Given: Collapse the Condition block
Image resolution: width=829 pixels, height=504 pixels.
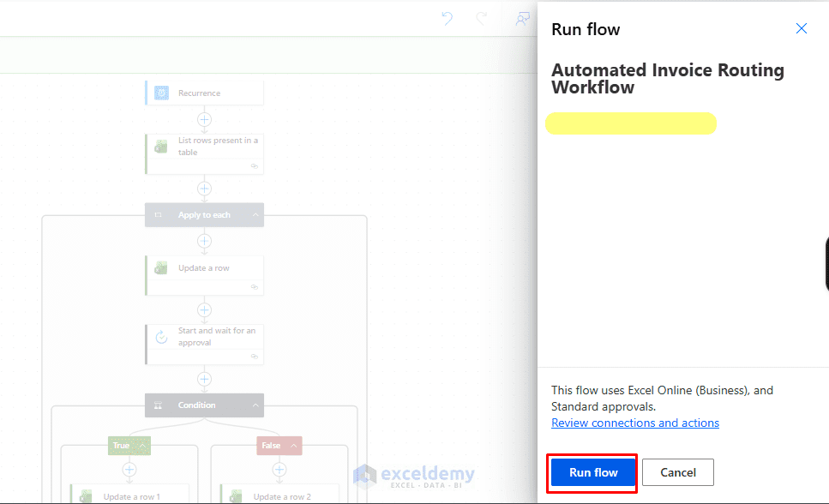Looking at the screenshot, I should (255, 405).
